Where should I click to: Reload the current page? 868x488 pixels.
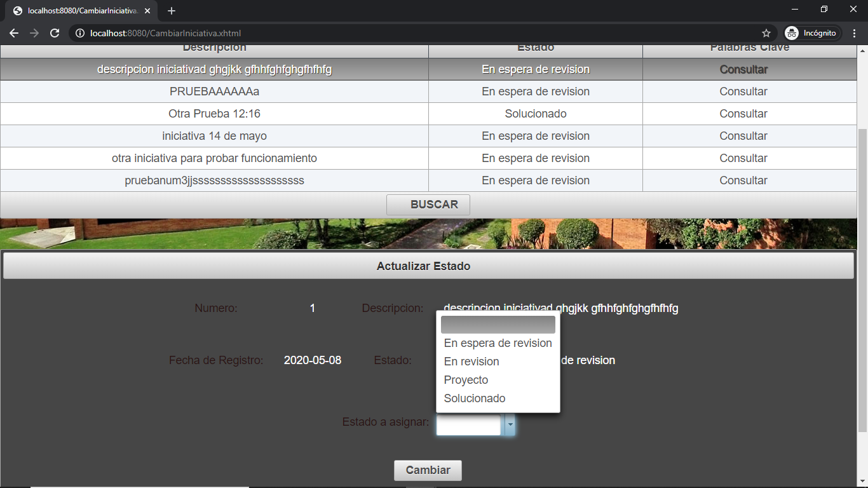tap(55, 33)
